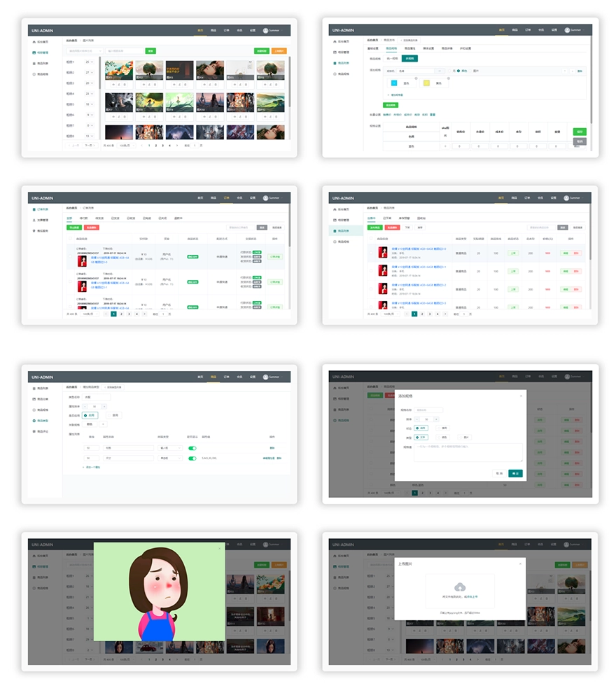Open the colorful leaves thumbnail in top-left gallery
Viewport: 616px width, 693px height.
pos(119,70)
